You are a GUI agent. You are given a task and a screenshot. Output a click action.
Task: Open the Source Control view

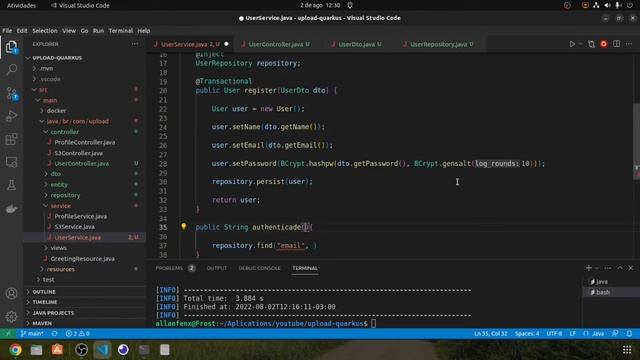11,93
